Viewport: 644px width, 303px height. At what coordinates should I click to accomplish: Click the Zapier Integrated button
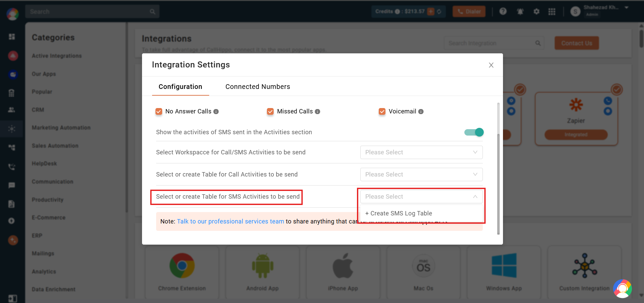coord(576,135)
